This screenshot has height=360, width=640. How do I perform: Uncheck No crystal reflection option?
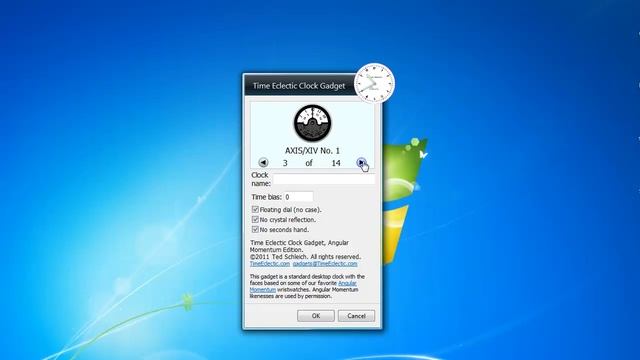coord(255,220)
